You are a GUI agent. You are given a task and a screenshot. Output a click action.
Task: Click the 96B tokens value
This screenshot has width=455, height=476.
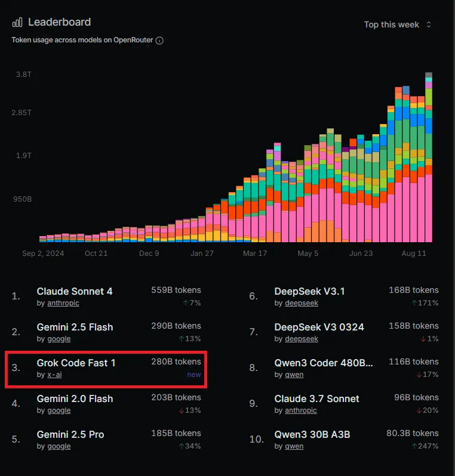[x=416, y=398]
